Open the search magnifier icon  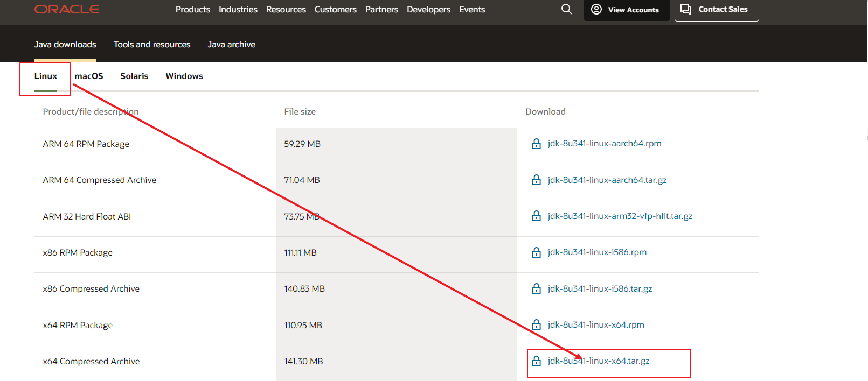click(566, 9)
